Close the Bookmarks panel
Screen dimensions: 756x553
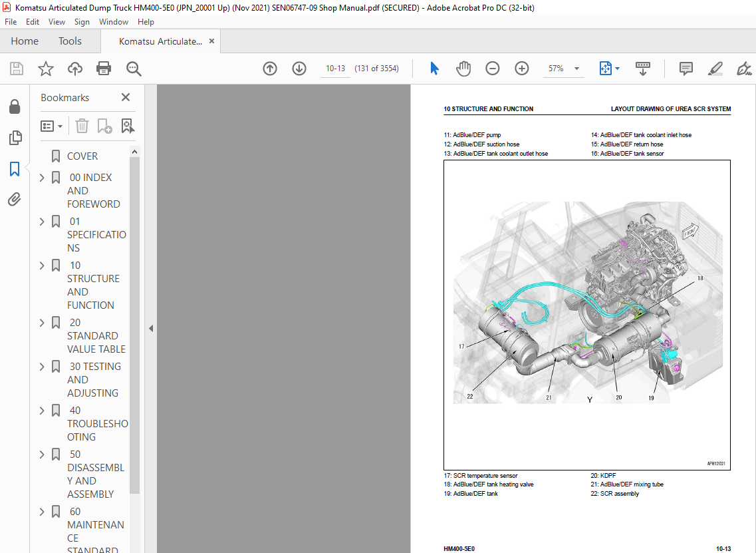point(126,97)
